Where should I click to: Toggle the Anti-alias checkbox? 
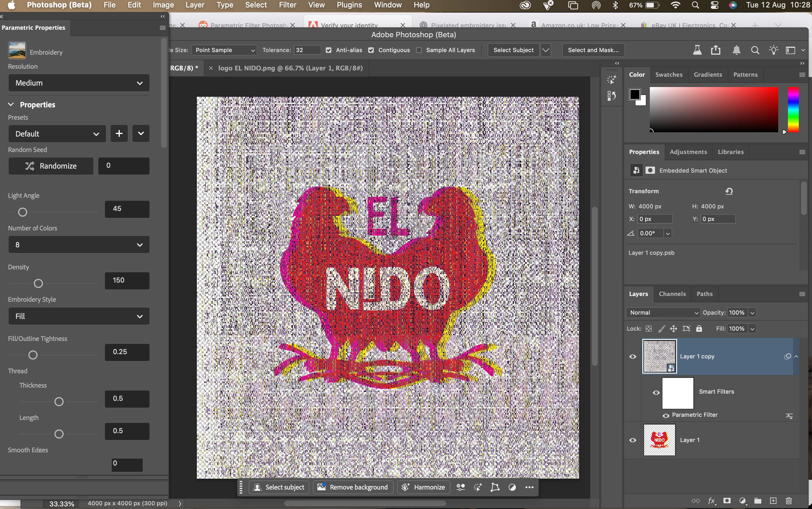pos(329,50)
